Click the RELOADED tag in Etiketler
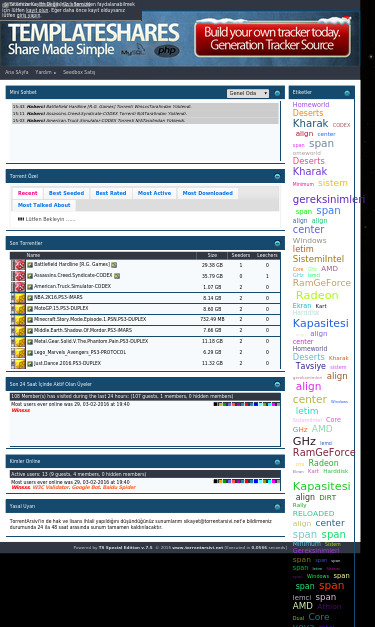The image size is (375, 627). 313,513
